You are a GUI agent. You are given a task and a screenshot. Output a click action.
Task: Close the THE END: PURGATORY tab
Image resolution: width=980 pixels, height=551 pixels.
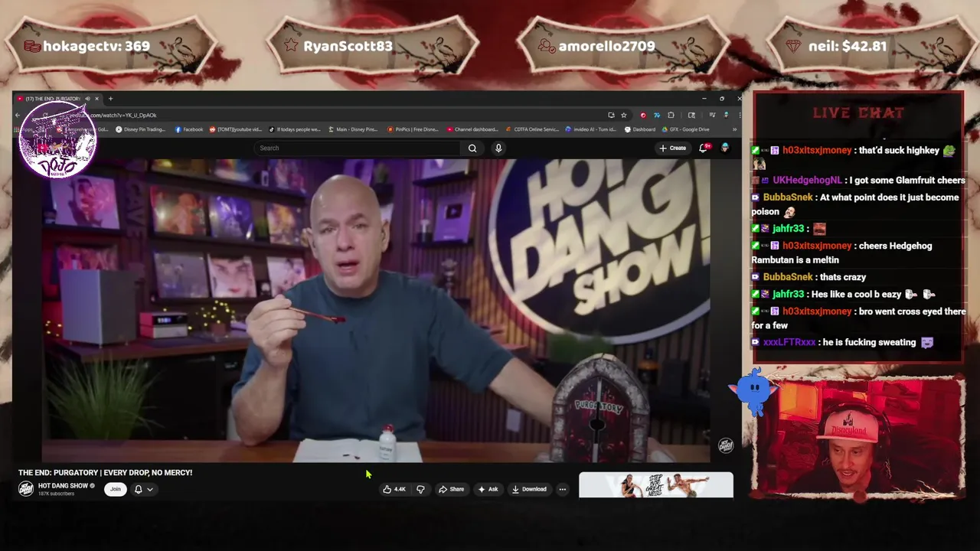pyautogui.click(x=96, y=99)
